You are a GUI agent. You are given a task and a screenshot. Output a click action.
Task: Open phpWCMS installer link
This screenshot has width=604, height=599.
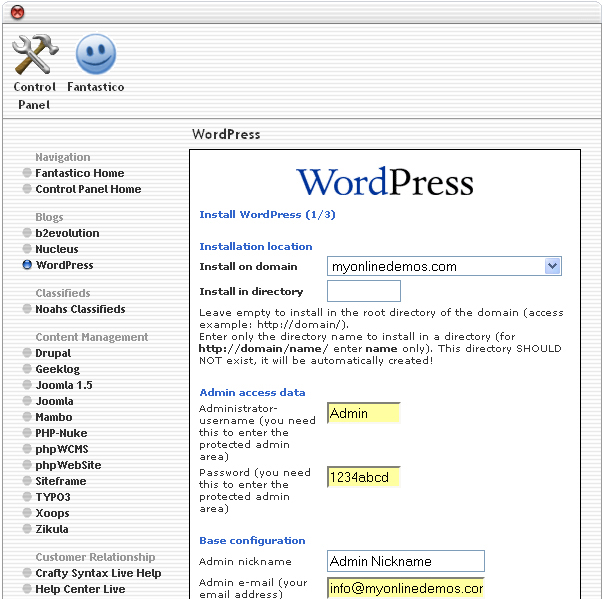[62, 449]
